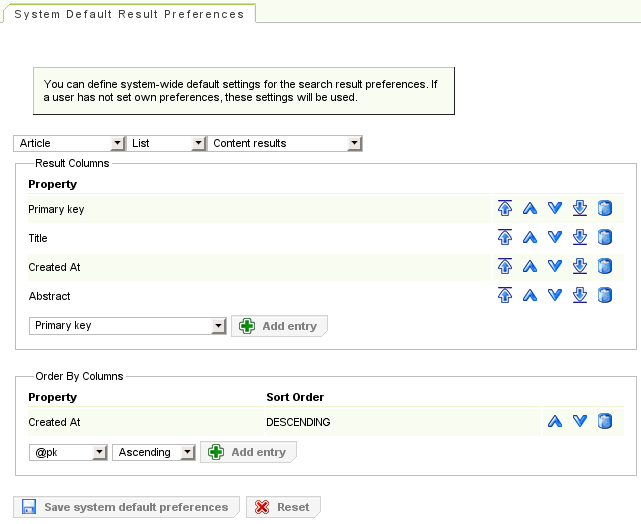641x524 pixels.
Task: Click Save system default preferences button
Action: [x=127, y=507]
